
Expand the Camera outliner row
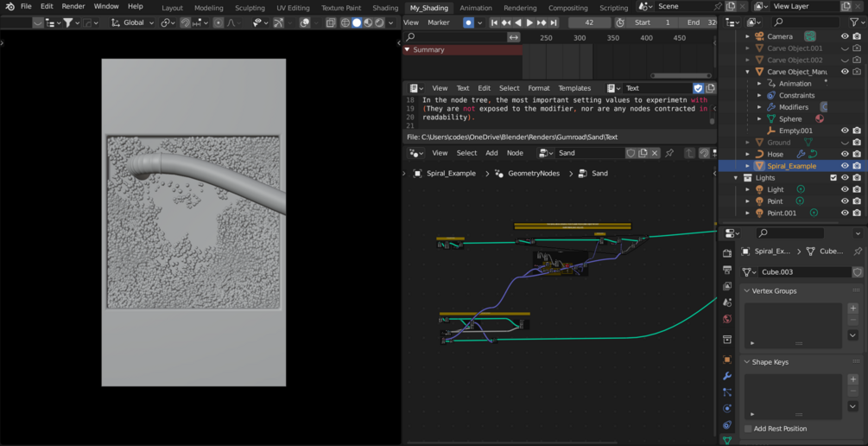(x=747, y=36)
